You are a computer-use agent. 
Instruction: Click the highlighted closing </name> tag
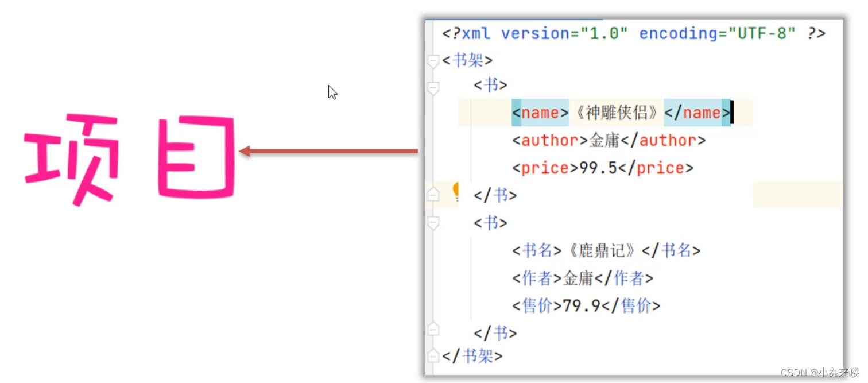coord(697,113)
